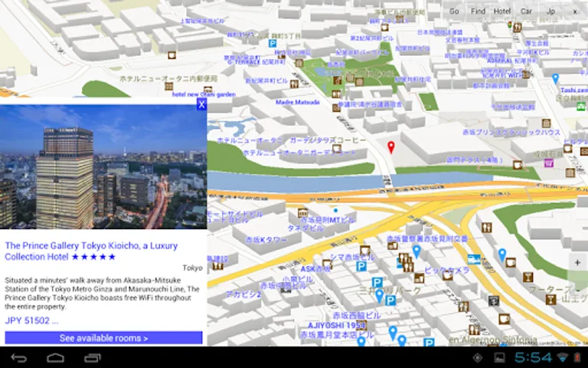This screenshot has height=368, width=588.
Task: Tap the green icon below Toshi center label
Action: coord(581,107)
